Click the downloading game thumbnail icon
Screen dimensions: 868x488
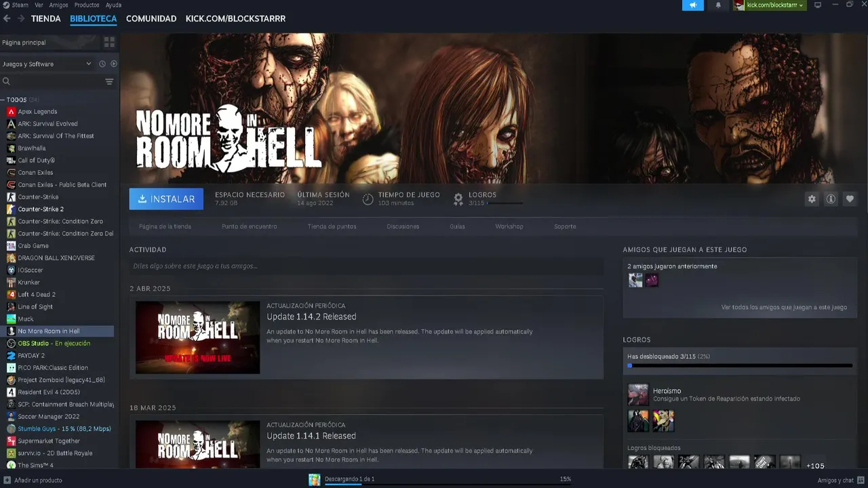click(315, 479)
